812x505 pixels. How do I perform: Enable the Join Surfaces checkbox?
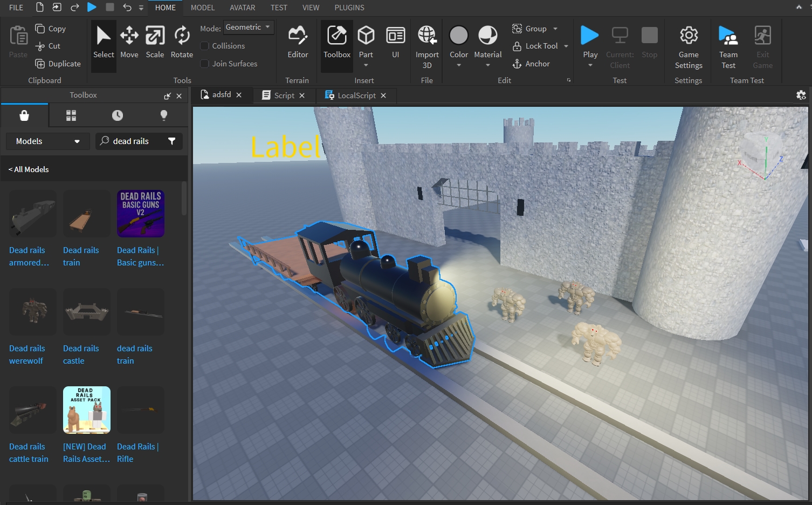[x=205, y=64]
